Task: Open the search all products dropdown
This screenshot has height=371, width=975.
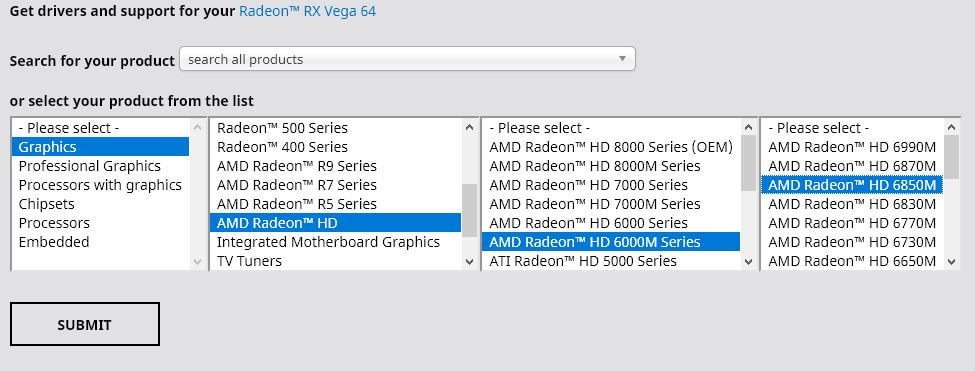Action: pyautogui.click(x=407, y=59)
